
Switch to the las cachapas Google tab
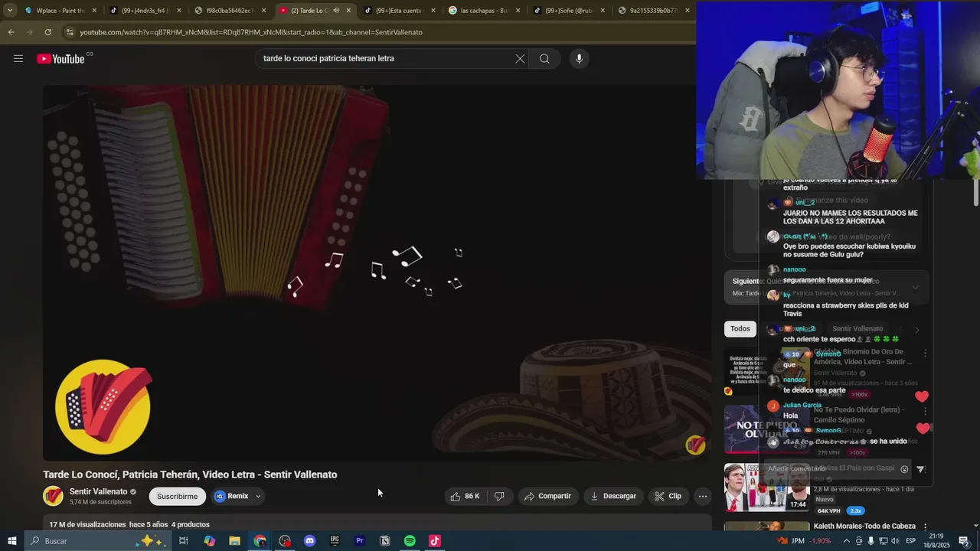(482, 11)
